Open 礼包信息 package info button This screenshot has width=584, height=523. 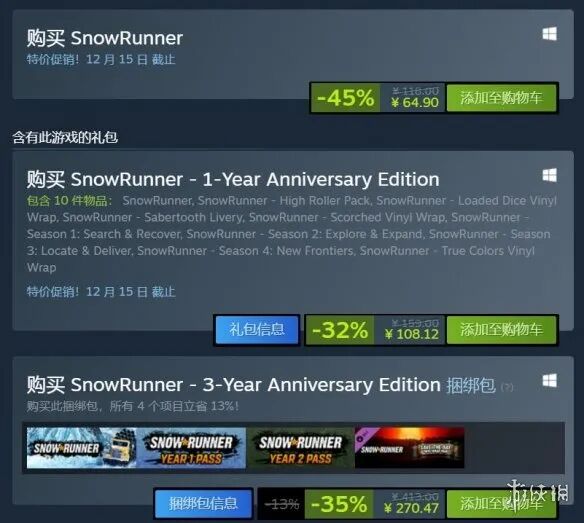point(257,330)
